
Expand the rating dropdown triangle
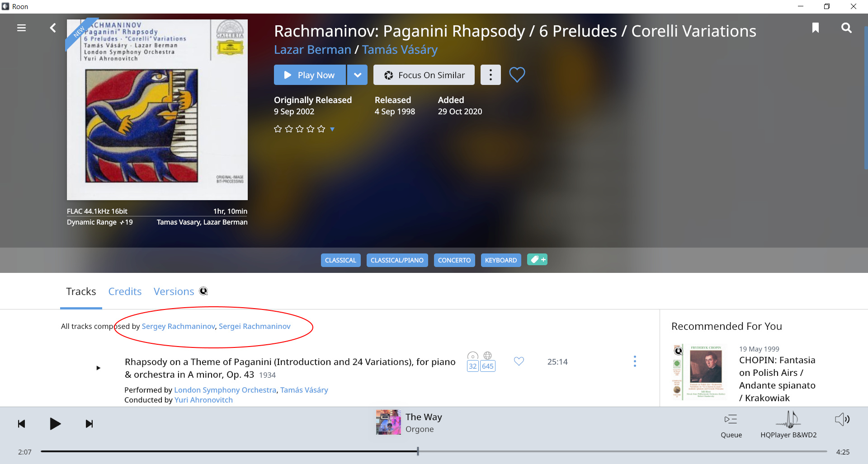pyautogui.click(x=332, y=129)
